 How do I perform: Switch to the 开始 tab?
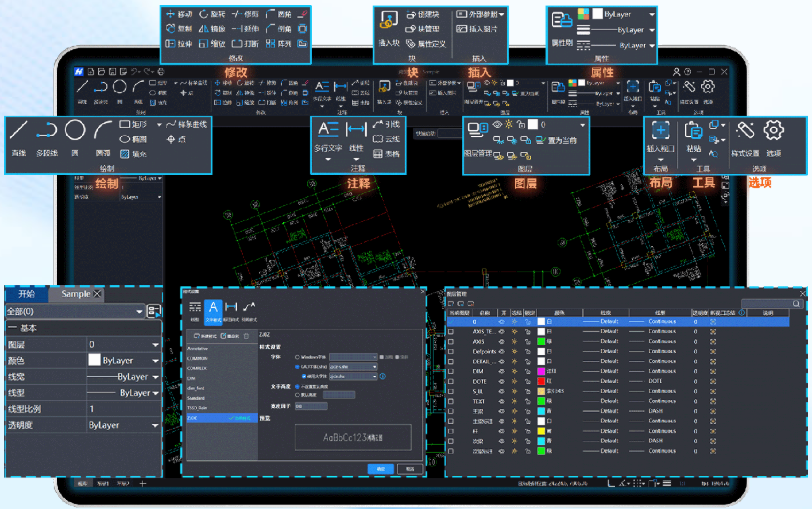pyautogui.click(x=26, y=294)
